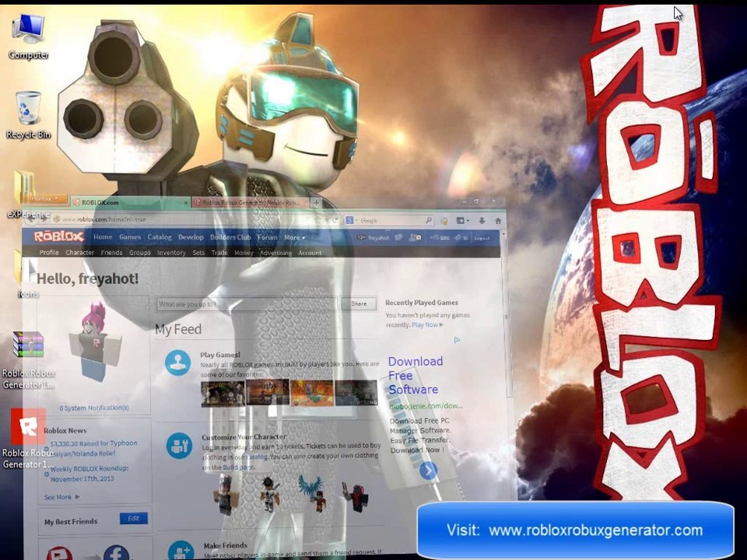Image resolution: width=747 pixels, height=560 pixels.
Task: Open the Money submenu link
Action: click(x=244, y=252)
